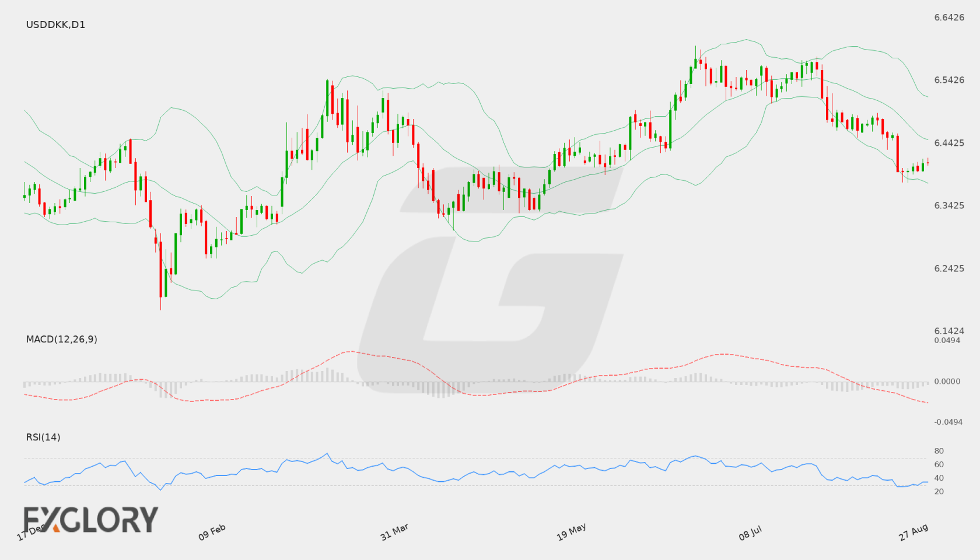Click the 6.6426 price axis label
This screenshot has width=980, height=560.
click(x=949, y=17)
